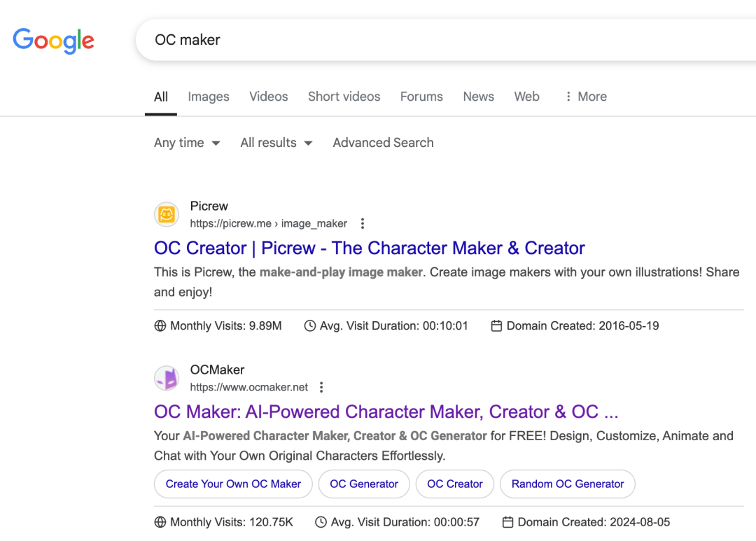
Task: Switch to the Forums tab
Action: point(421,97)
